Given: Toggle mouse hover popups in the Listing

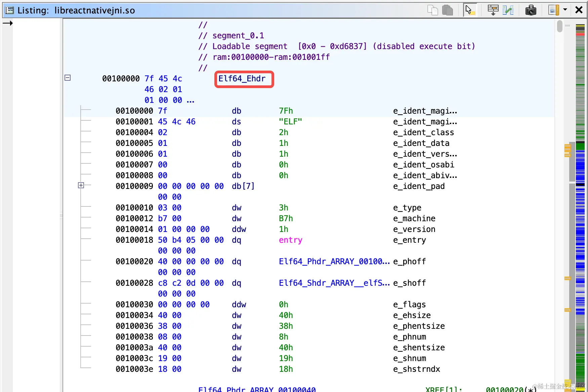Looking at the screenshot, I should 470,10.
